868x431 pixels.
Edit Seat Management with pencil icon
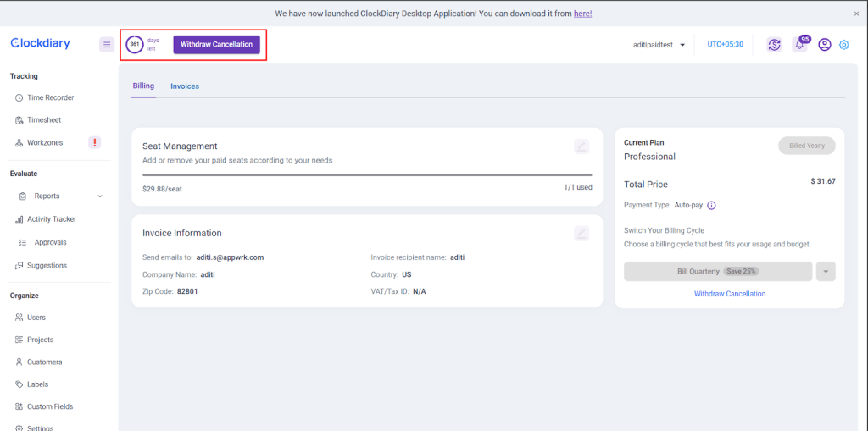[x=581, y=146]
